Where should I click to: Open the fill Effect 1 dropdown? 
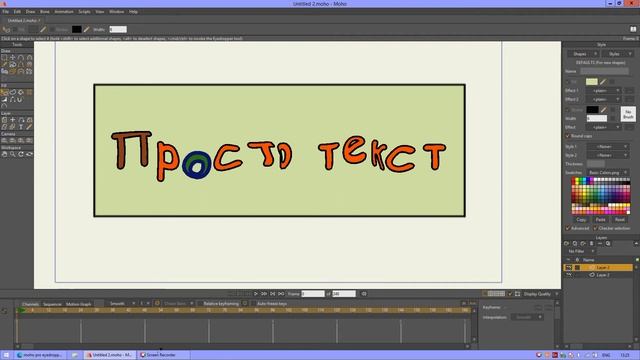click(604, 91)
